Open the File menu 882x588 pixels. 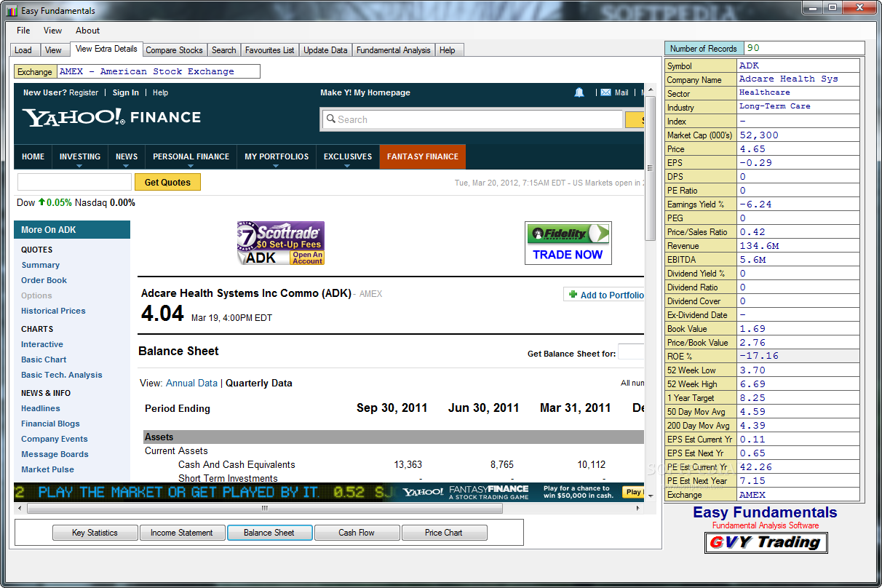tap(23, 31)
